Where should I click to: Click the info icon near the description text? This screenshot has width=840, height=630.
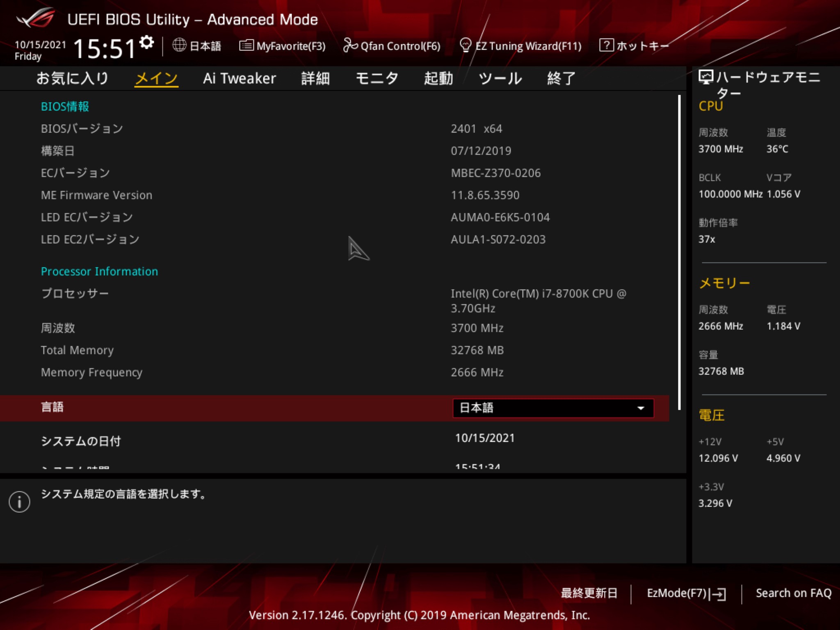click(19, 501)
